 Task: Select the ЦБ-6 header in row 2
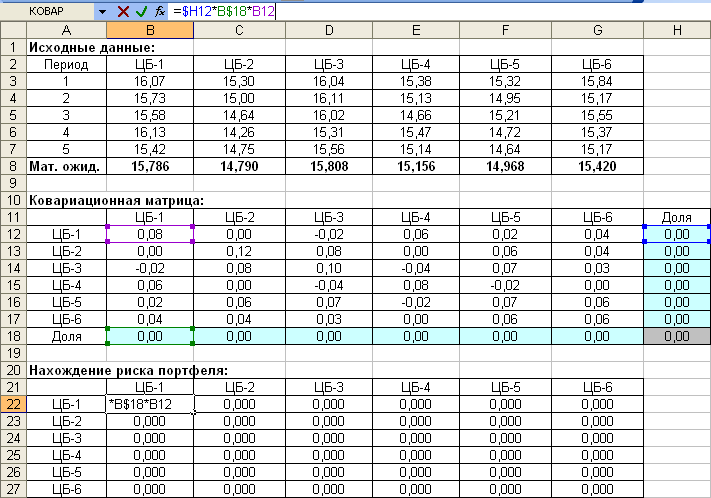(597, 65)
